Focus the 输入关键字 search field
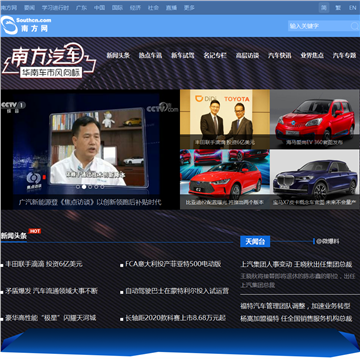Screen dimensions: 360x360 [319, 26]
